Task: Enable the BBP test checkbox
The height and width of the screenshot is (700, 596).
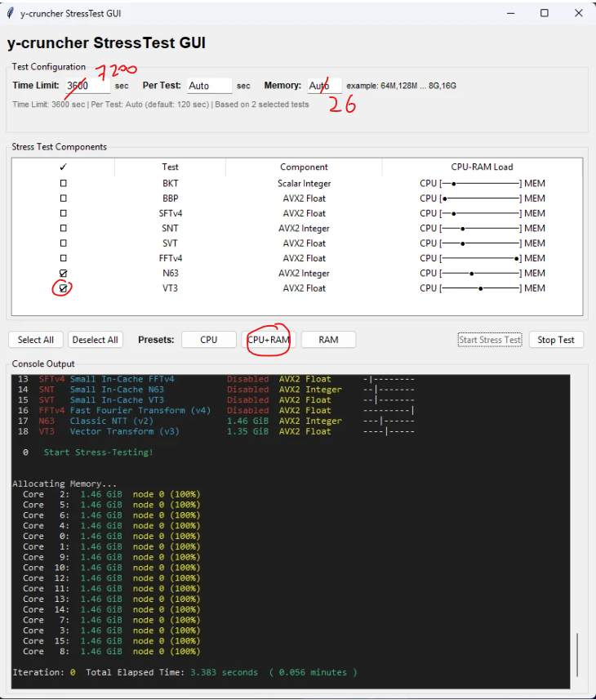Action: [x=64, y=198]
